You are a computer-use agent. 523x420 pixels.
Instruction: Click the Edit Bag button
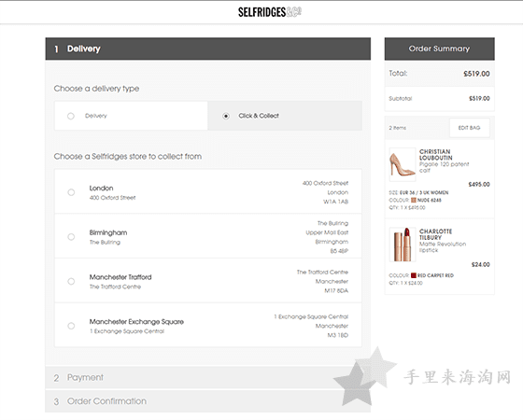(x=469, y=128)
